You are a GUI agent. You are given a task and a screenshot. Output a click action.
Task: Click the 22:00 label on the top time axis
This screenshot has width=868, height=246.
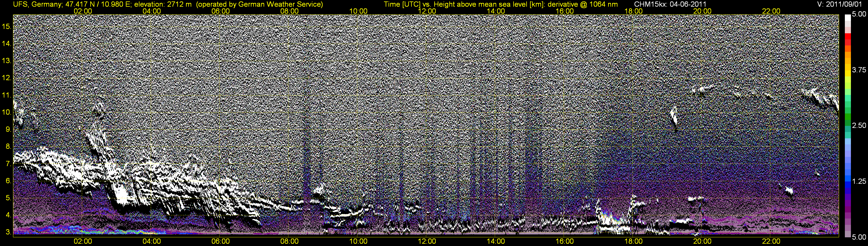771,11
